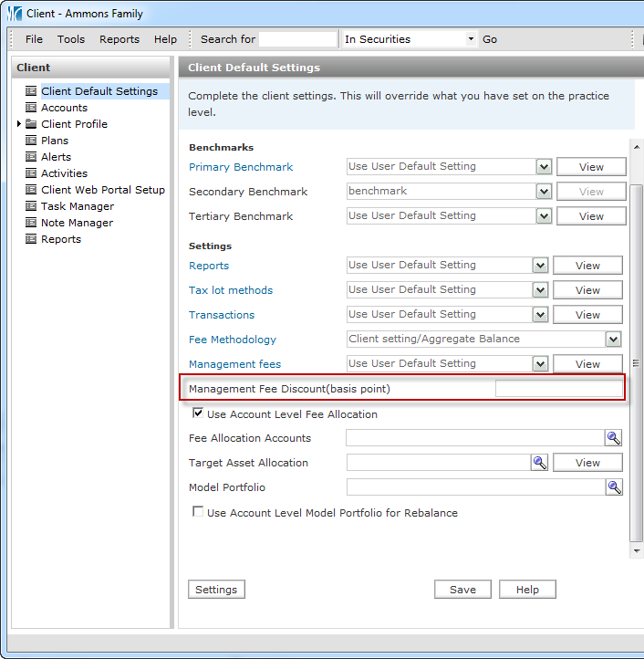The height and width of the screenshot is (659, 644).
Task: Click the Model Portfolio lookup icon
Action: click(x=614, y=487)
